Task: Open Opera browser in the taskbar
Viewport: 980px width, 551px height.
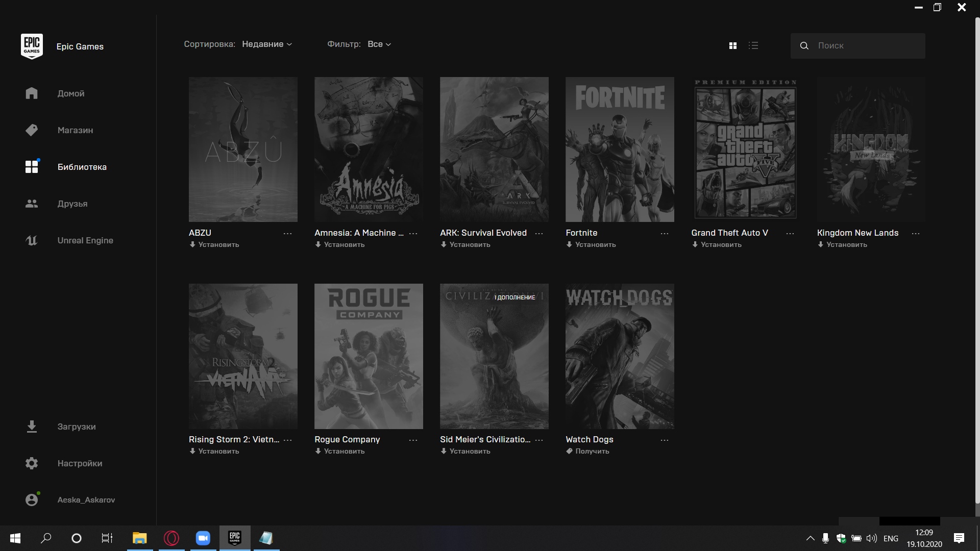Action: (171, 538)
